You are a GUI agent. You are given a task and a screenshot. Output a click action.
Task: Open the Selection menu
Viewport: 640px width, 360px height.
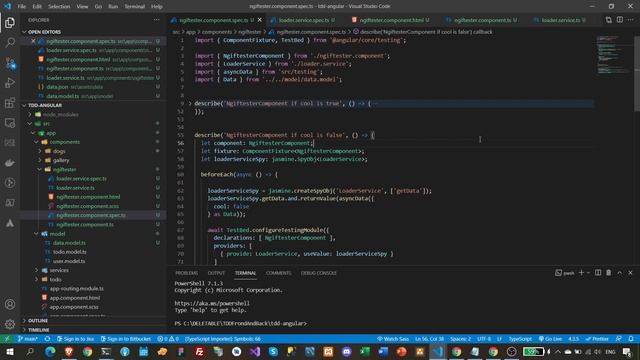pyautogui.click(x=59, y=7)
